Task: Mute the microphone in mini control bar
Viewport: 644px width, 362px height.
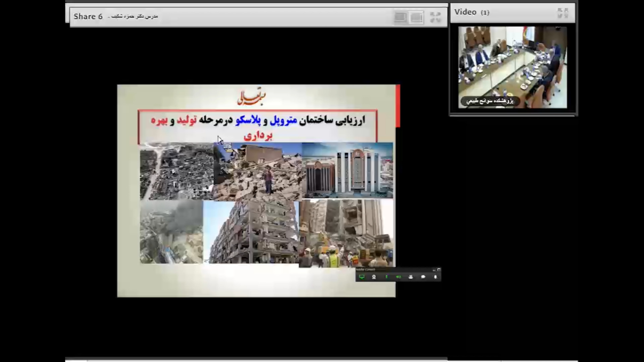Action: [x=435, y=277]
